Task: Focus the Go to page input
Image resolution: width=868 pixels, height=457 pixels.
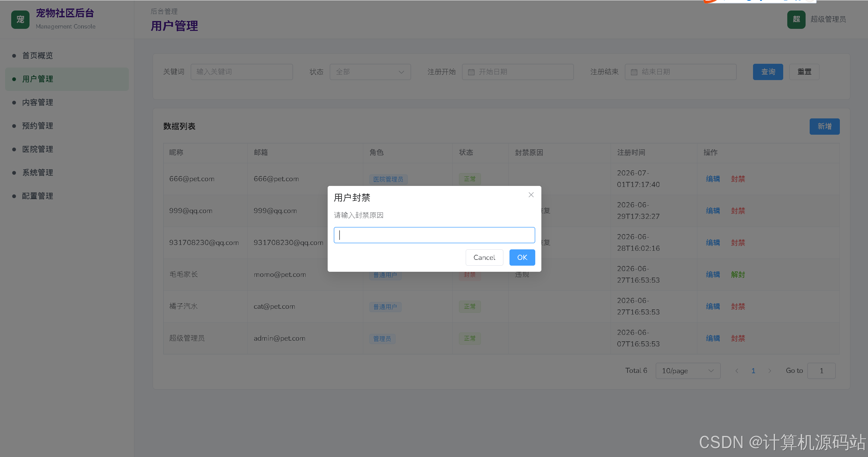Action: pos(821,371)
